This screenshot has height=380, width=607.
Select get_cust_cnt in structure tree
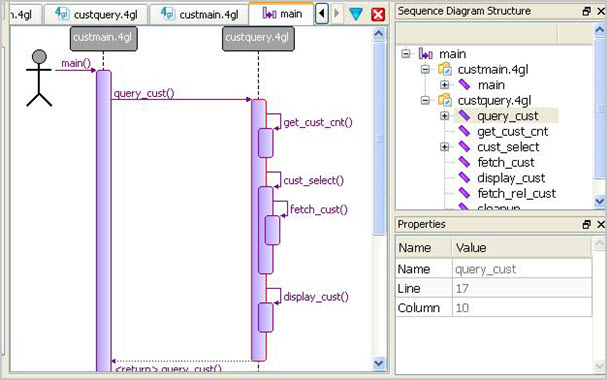[x=513, y=132]
